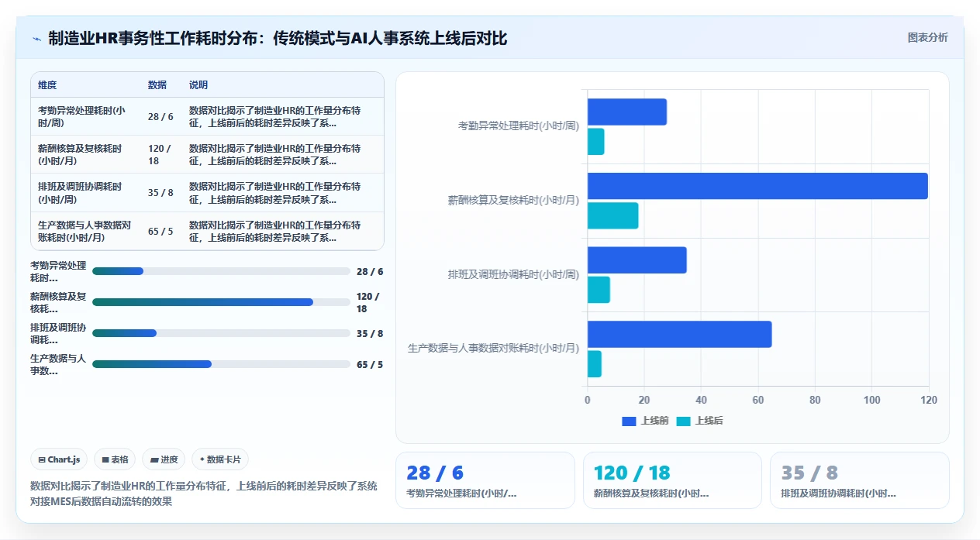Image resolution: width=980 pixels, height=540 pixels.
Task: Click the 上线后 bar for 生产数据与人事数据对账
Action: point(594,364)
